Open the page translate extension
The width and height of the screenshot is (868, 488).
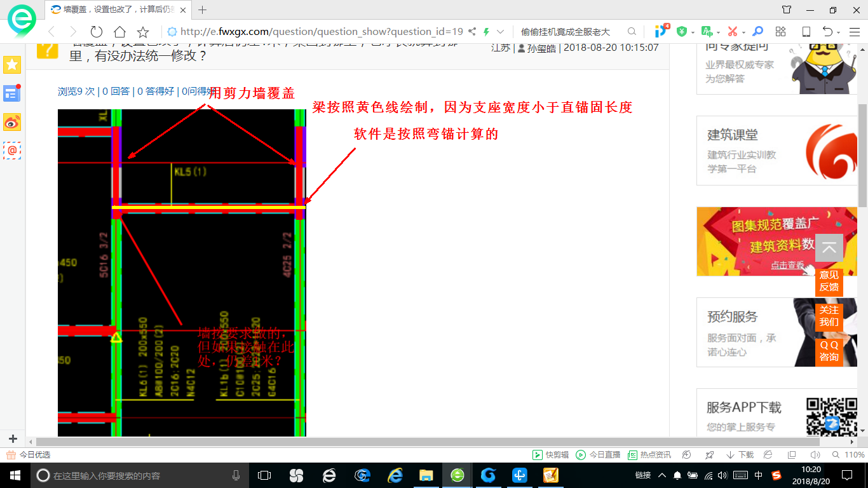(x=707, y=32)
